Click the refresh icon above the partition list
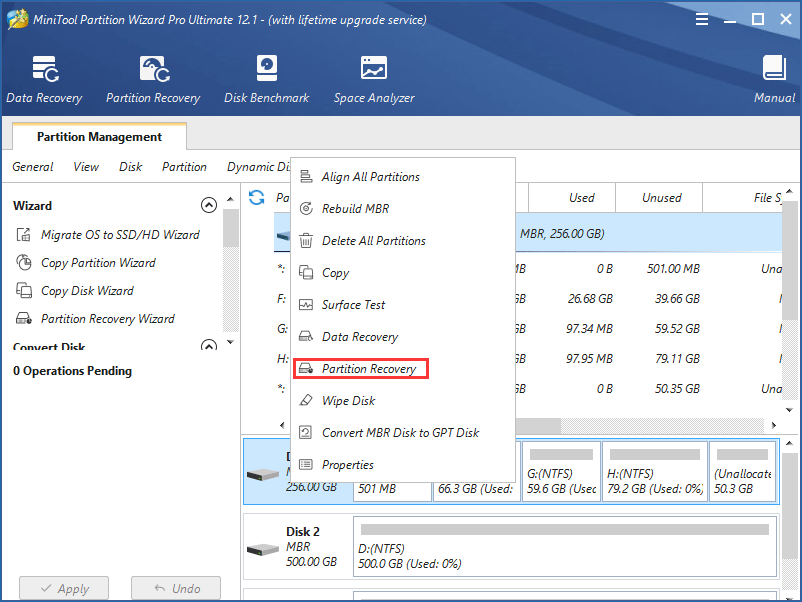802x602 pixels. tap(258, 199)
